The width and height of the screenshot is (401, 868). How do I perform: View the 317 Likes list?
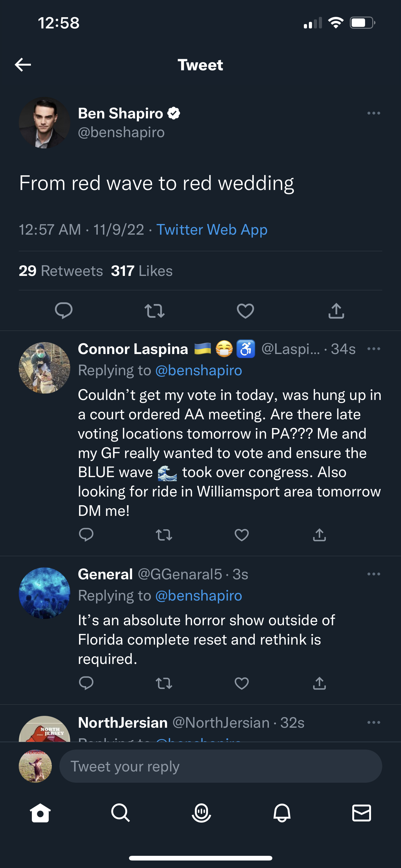(142, 271)
